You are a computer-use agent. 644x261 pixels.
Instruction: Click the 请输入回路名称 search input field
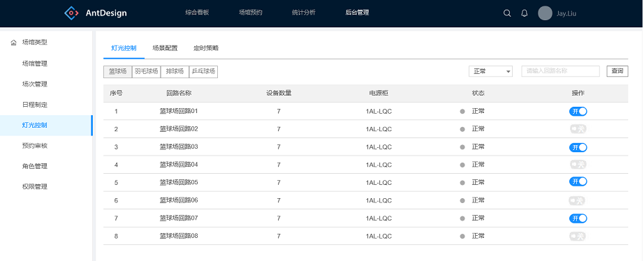[560, 71]
